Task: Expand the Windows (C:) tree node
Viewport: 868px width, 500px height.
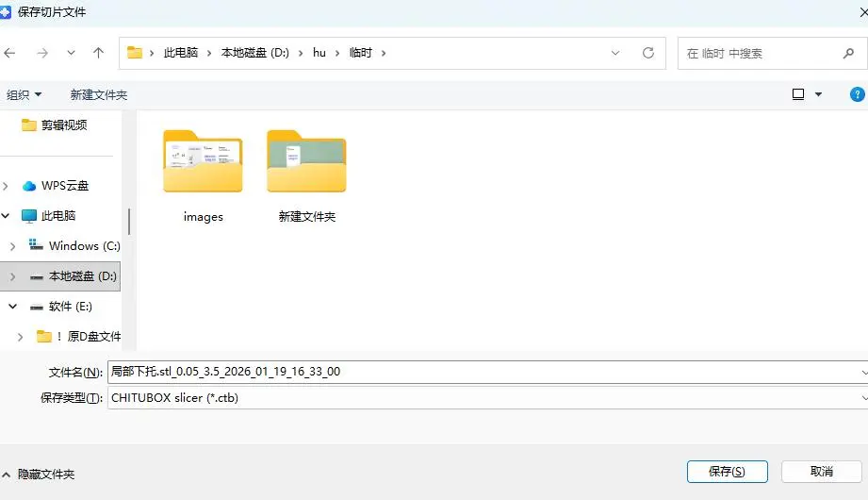Action: [13, 246]
